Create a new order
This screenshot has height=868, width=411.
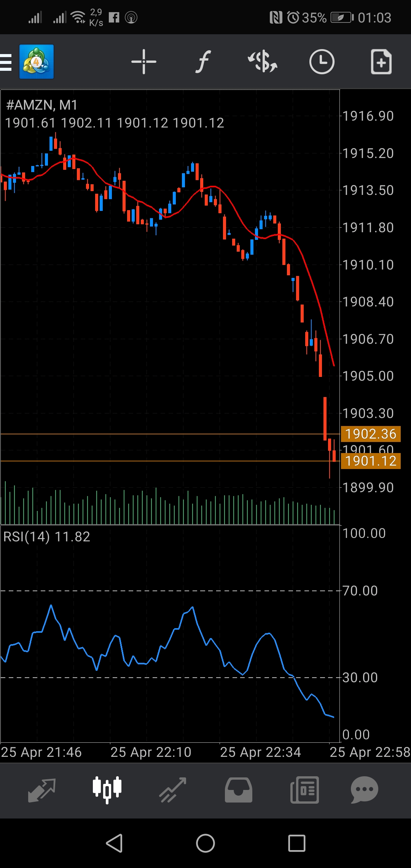point(381,62)
